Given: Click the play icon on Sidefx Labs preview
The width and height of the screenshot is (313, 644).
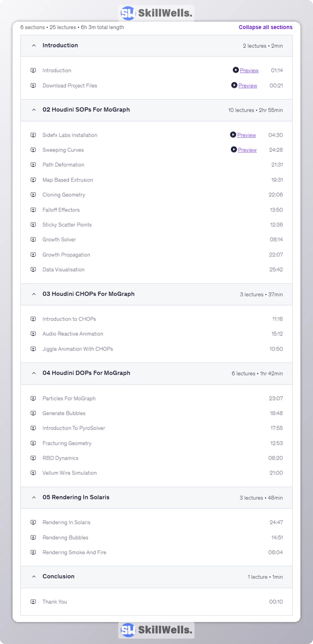Looking at the screenshot, I should click(233, 135).
